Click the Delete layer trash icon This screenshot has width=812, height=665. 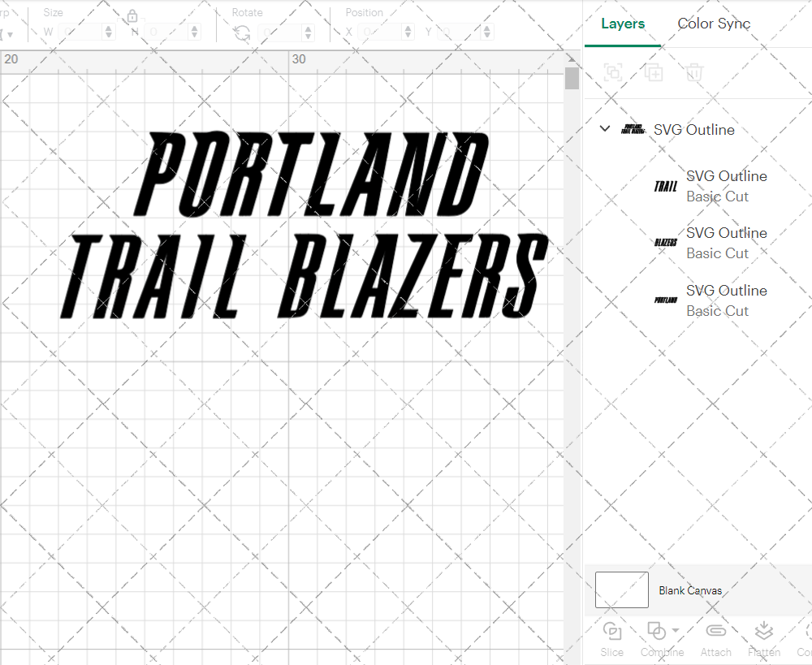point(694,72)
